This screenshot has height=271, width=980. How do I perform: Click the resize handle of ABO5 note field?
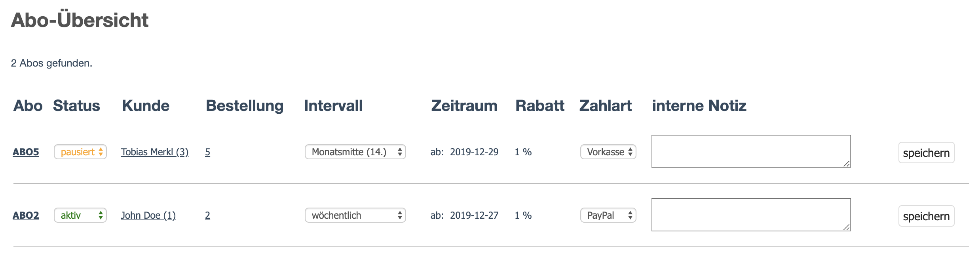tap(847, 164)
